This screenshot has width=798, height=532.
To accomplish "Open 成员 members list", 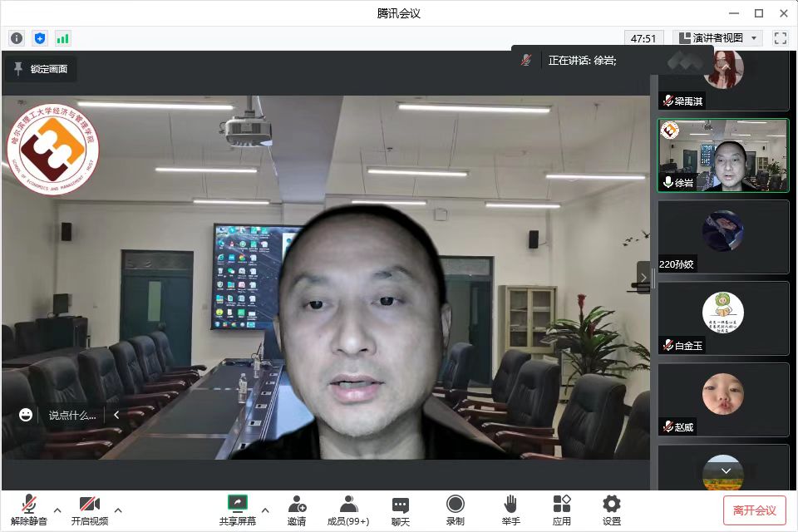I will click(x=348, y=510).
